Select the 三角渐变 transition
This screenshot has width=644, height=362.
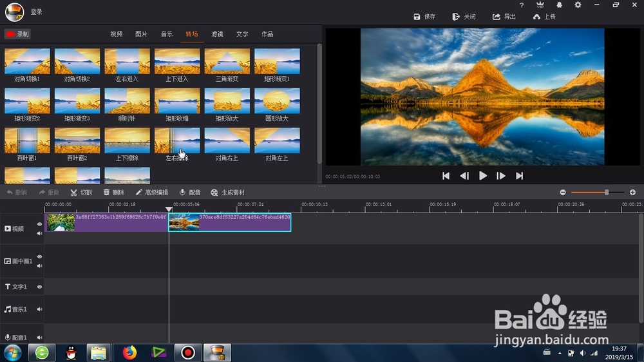(227, 65)
